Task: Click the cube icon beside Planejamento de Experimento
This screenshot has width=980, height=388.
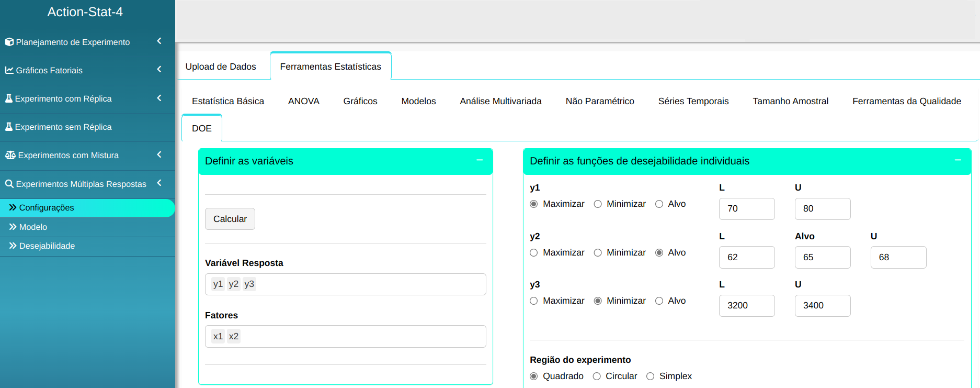Action: [x=9, y=42]
